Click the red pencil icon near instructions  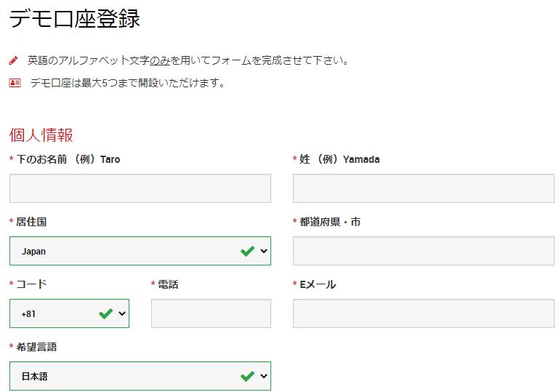pos(13,60)
